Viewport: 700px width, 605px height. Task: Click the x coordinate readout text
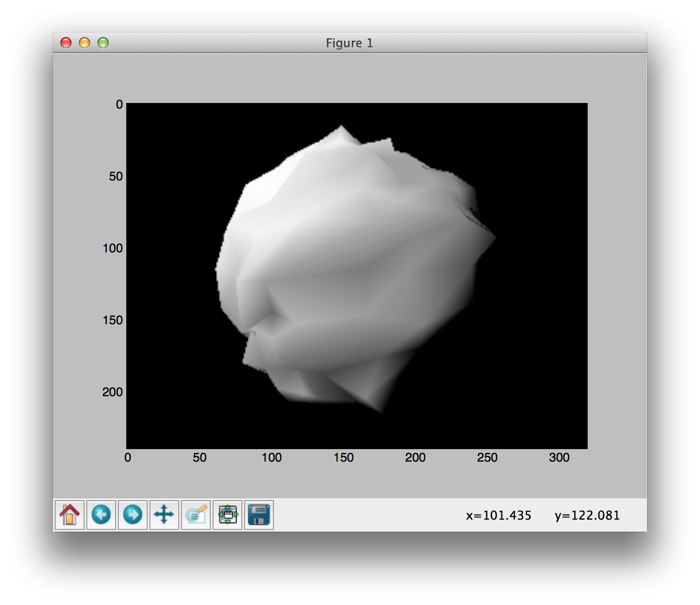click(498, 515)
